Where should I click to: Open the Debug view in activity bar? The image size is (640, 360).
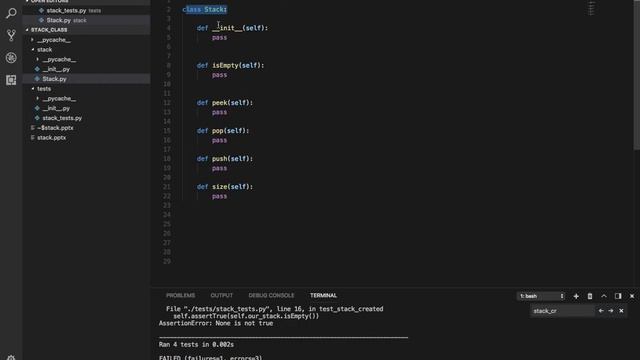pyautogui.click(x=11, y=58)
